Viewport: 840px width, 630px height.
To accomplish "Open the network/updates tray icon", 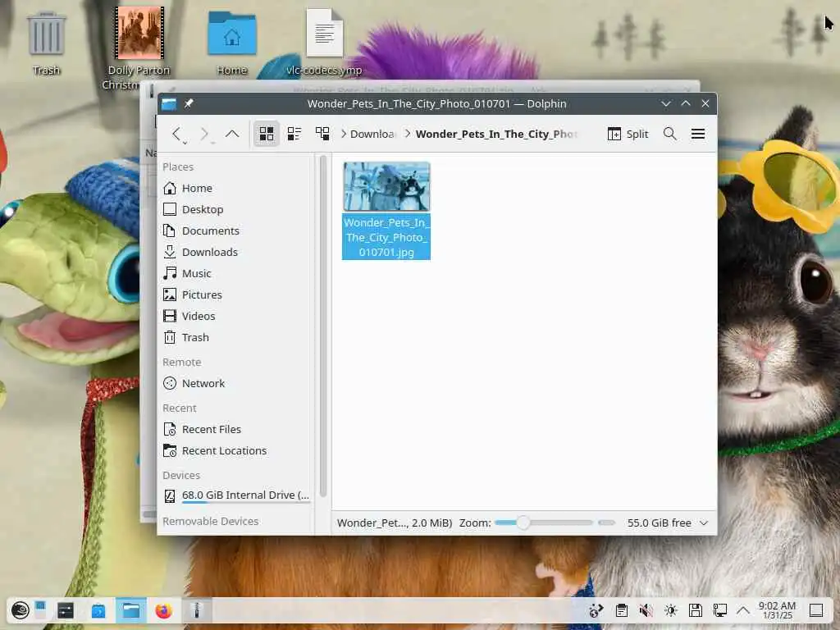I will [x=596, y=610].
